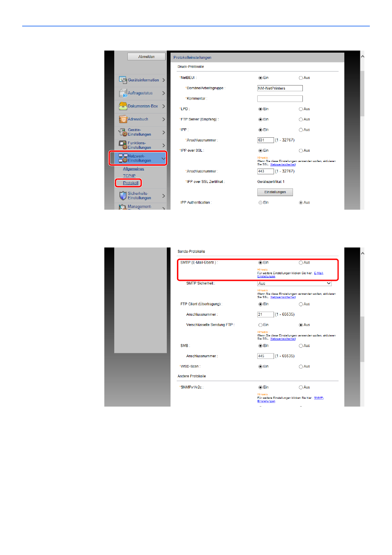
Task: Click the Sicherheits-Einstellungen shield icon
Action: coord(122,196)
